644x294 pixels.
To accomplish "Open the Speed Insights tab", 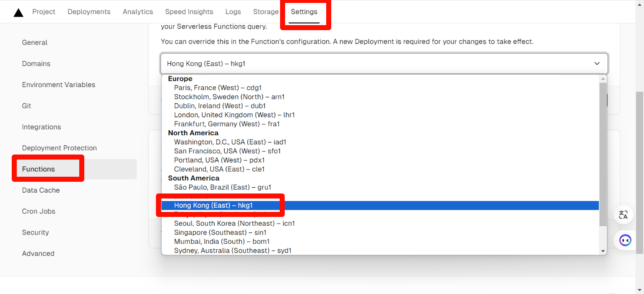I will click(x=189, y=12).
